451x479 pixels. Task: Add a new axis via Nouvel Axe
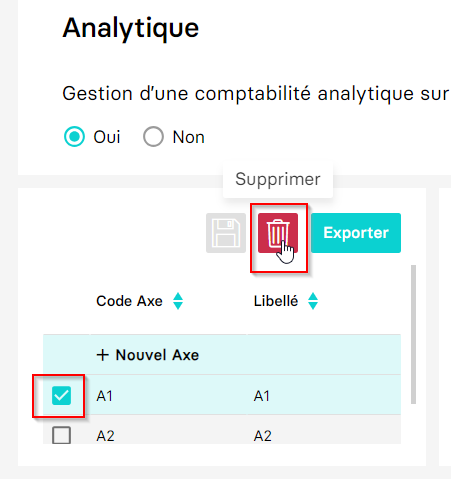[x=148, y=355]
